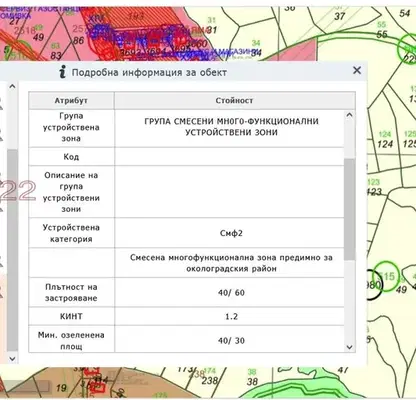The image size is (416, 400).
Task: Click map parcel label 238
Action: pyautogui.click(x=210, y=380)
